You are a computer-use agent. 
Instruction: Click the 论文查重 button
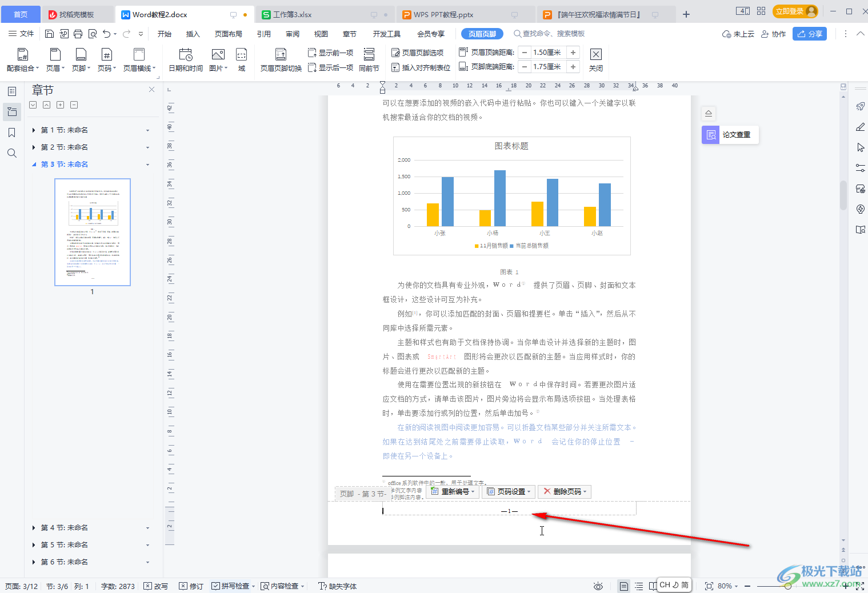click(730, 135)
